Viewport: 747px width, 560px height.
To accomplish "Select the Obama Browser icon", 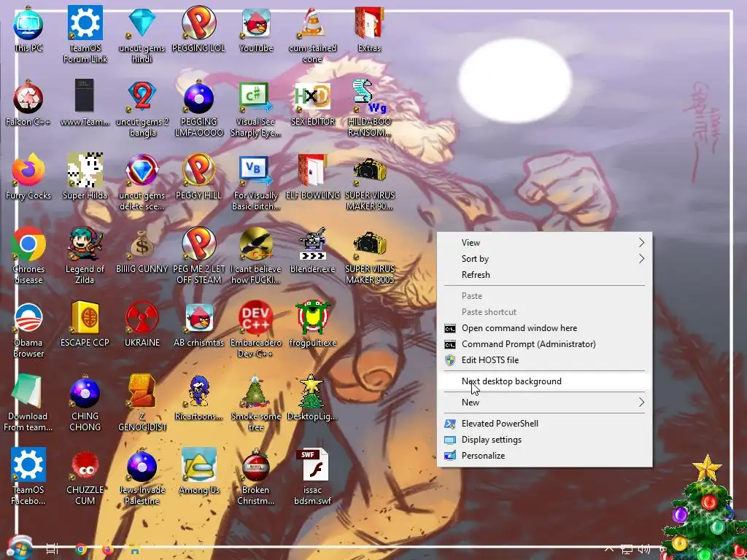I will 28,330.
